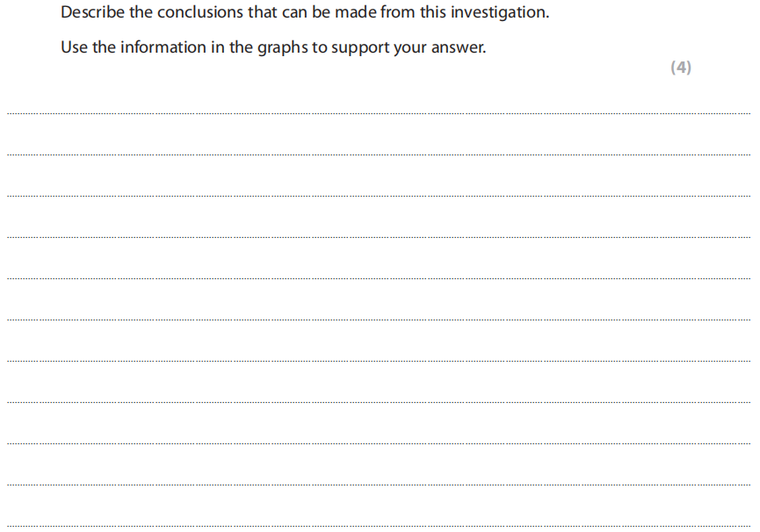Click the word "Use" starting second sentence
The width and height of the screenshot is (760, 532).
(74, 47)
